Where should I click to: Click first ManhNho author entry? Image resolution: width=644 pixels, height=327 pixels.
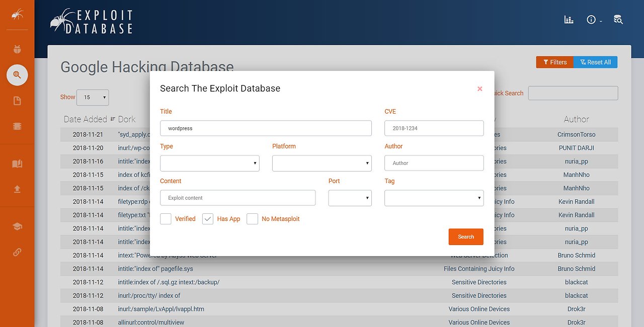[577, 175]
